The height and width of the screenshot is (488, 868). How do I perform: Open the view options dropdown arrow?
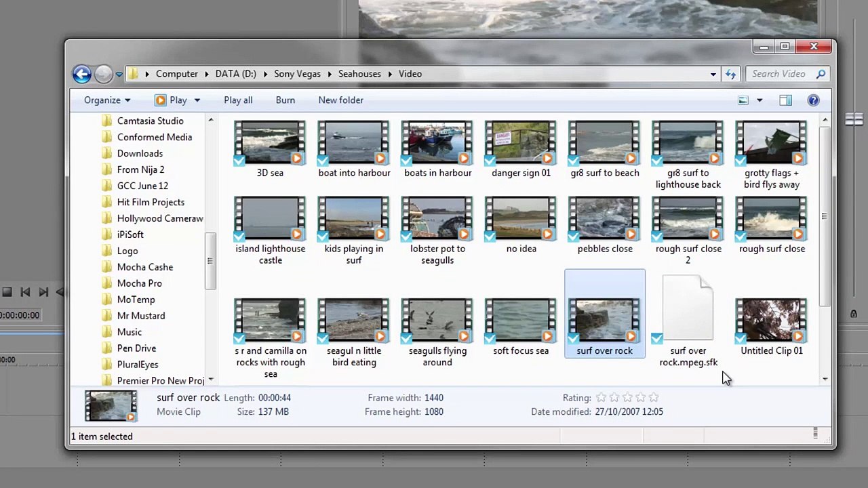759,100
